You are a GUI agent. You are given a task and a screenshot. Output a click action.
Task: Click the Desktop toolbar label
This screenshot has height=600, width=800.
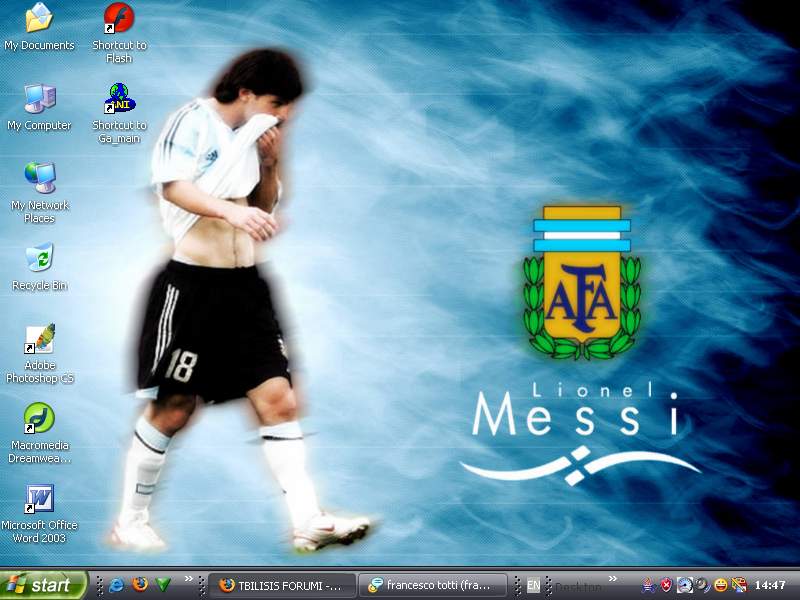tap(578, 586)
